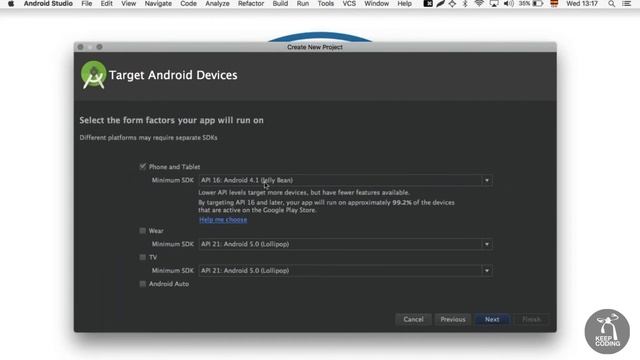Viewport: 640px width, 360px height.
Task: Click the Wi-Fi status icon
Action: pyautogui.click(x=479, y=4)
